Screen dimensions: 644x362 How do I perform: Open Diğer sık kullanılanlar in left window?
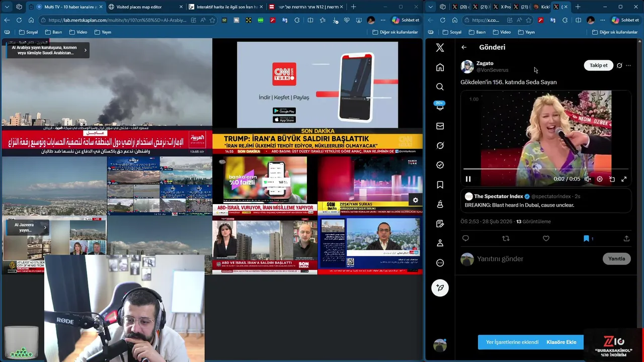click(x=395, y=32)
